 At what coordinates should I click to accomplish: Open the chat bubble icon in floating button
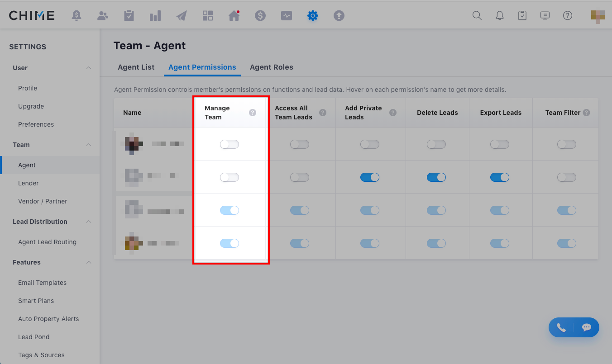[586, 327]
